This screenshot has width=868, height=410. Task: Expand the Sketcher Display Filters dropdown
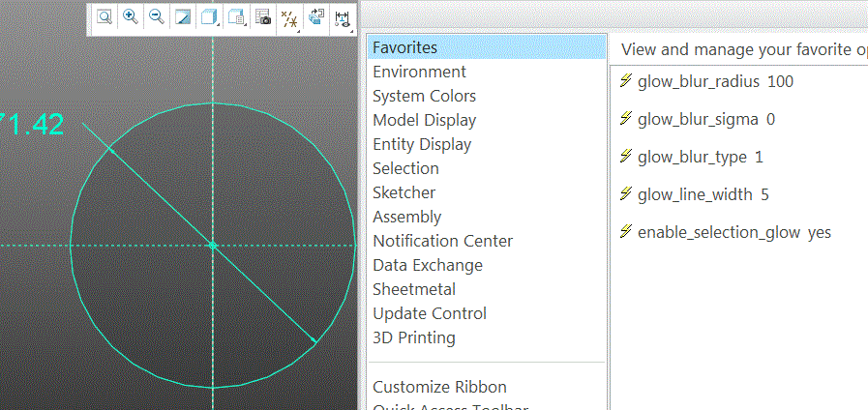[343, 18]
